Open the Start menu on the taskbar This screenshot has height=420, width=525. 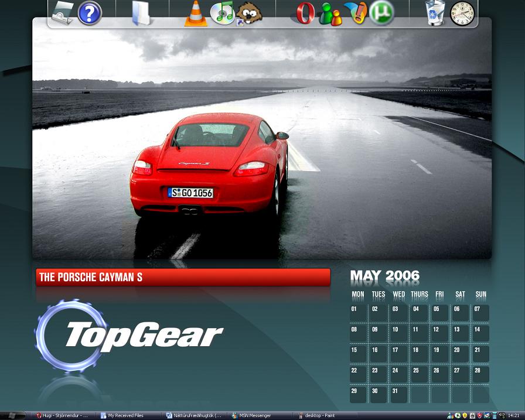(12, 416)
